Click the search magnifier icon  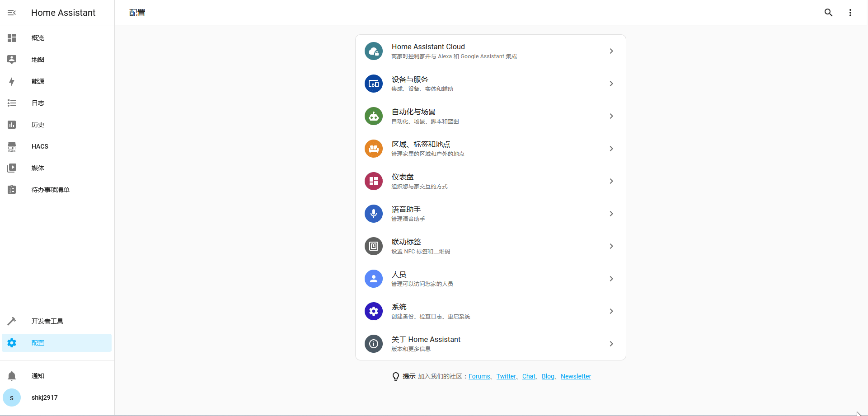[x=828, y=13]
